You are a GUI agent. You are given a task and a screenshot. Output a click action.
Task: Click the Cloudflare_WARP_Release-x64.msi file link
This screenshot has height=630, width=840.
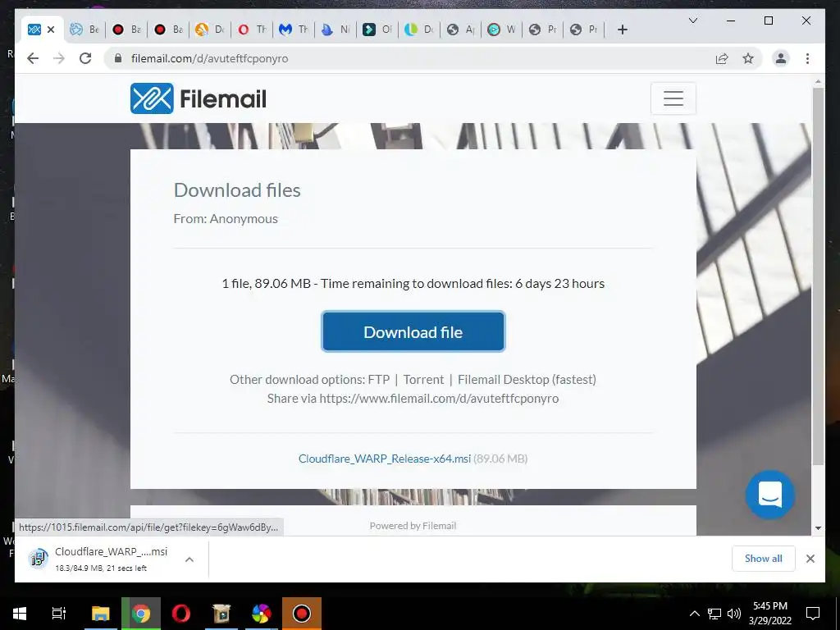coord(385,459)
